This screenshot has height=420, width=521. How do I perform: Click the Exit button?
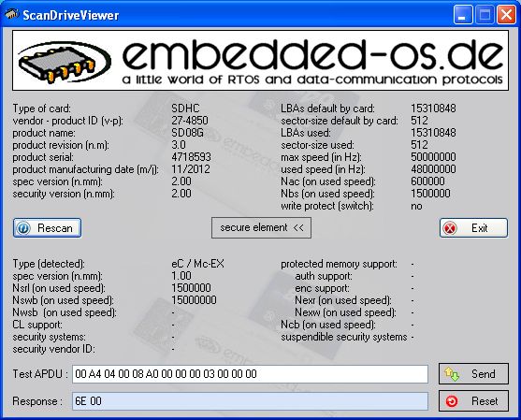(x=473, y=228)
